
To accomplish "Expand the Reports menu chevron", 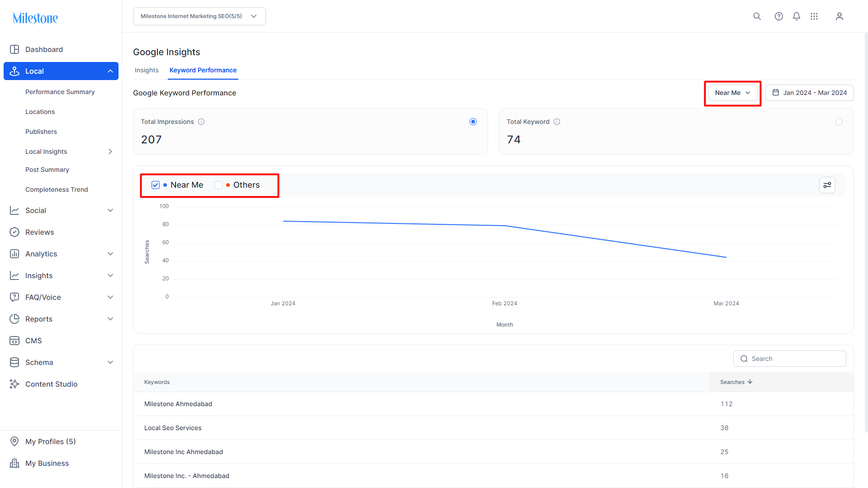I will [x=110, y=319].
